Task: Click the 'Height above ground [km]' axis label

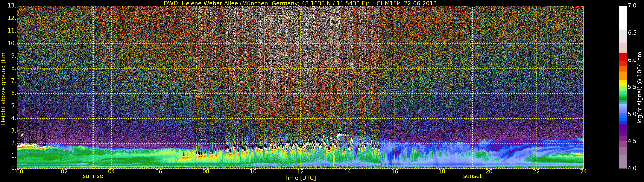Action: coord(3,88)
